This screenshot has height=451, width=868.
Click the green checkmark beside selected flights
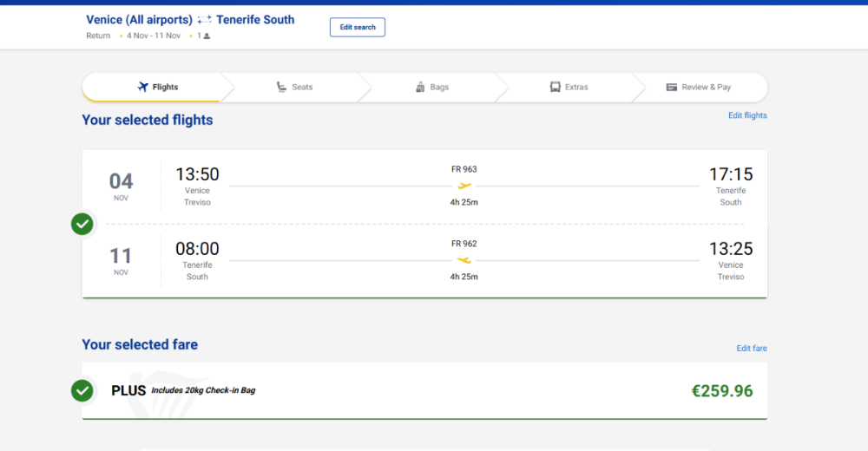[82, 224]
